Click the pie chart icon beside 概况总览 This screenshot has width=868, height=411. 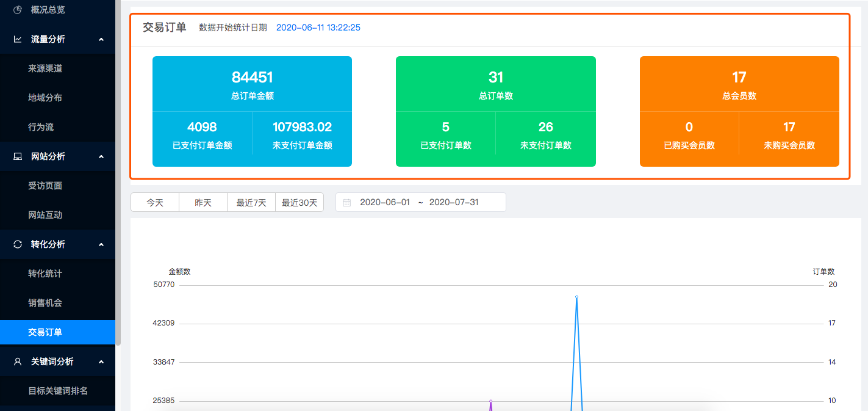click(x=18, y=10)
